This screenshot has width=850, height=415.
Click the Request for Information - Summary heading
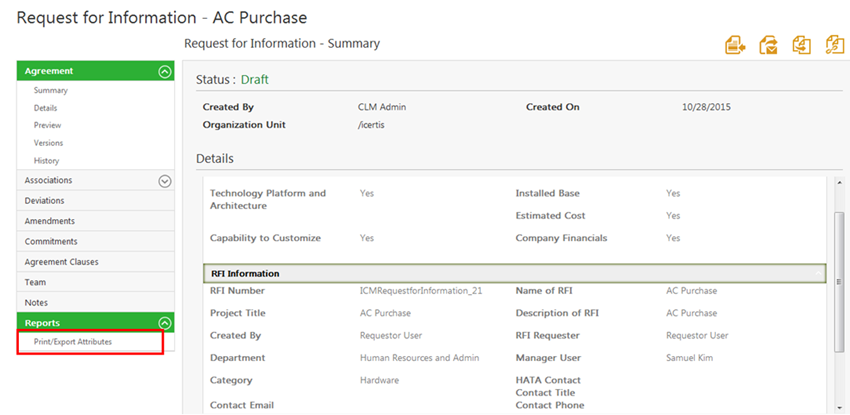click(282, 43)
